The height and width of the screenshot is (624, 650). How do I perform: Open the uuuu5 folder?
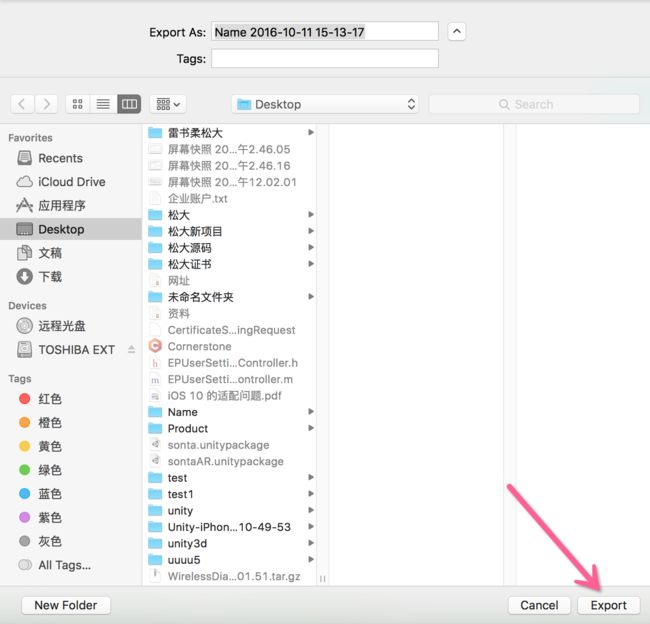[231, 560]
